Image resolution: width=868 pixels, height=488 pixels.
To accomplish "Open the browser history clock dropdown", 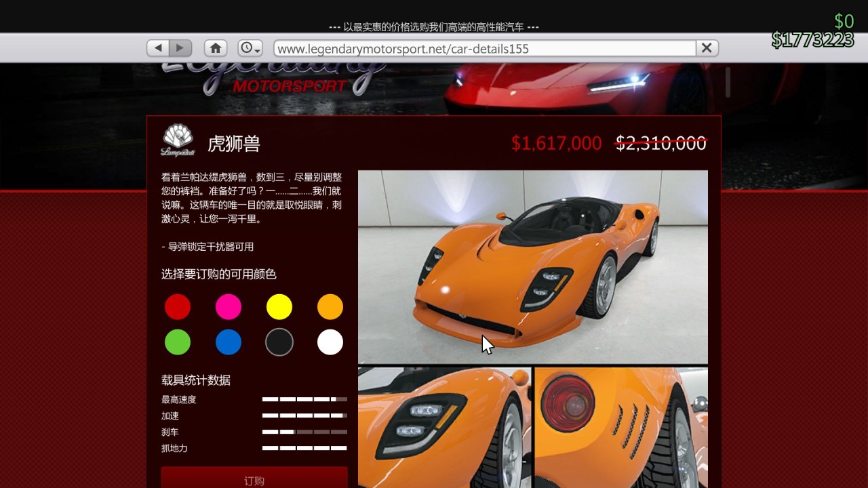I will 250,48.
